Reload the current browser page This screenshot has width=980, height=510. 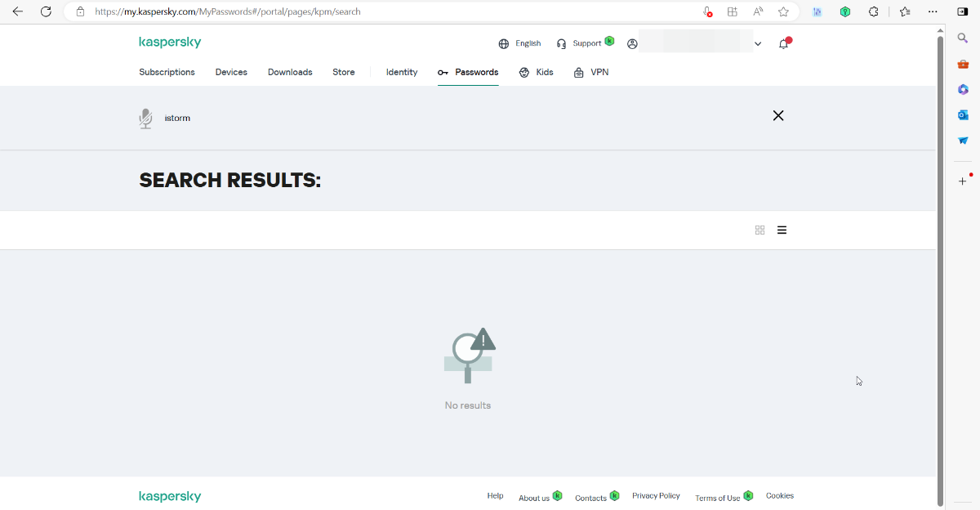coord(46,12)
